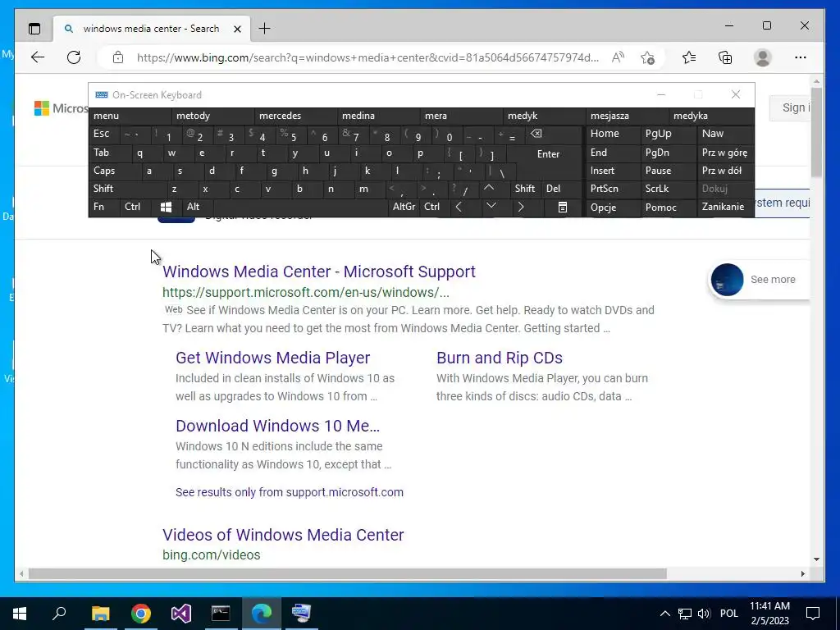Open the Favorites list
This screenshot has width=840, height=630.
tap(689, 57)
